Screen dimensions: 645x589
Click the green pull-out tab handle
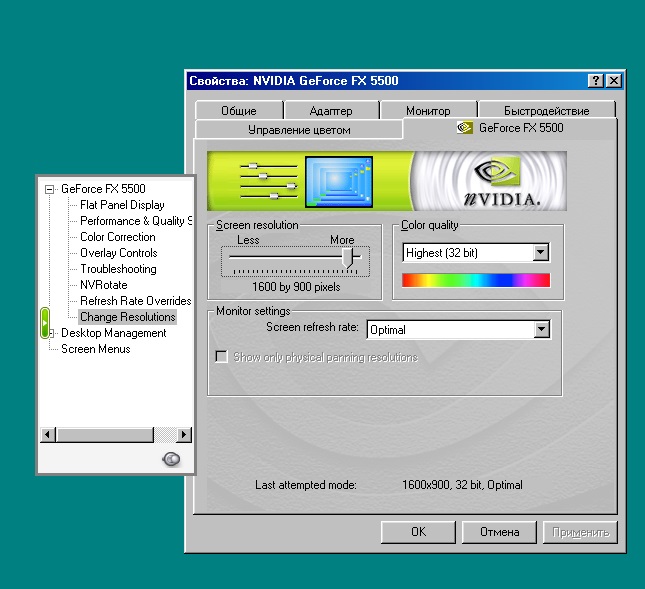click(45, 323)
